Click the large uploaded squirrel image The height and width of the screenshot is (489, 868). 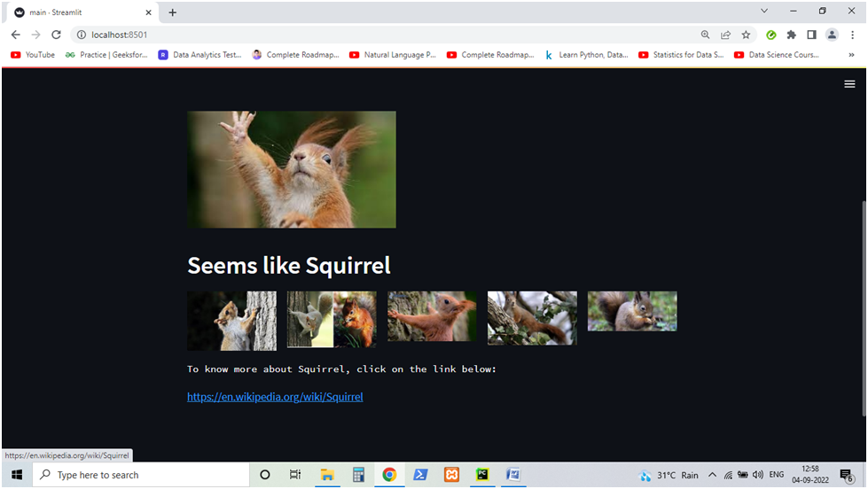[292, 169]
